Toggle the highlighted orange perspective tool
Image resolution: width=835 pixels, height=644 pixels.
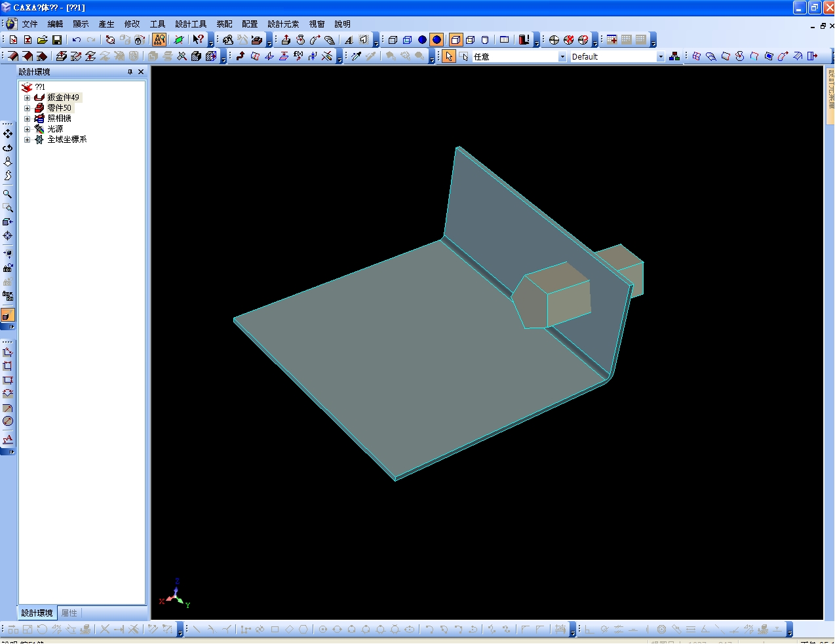8,315
